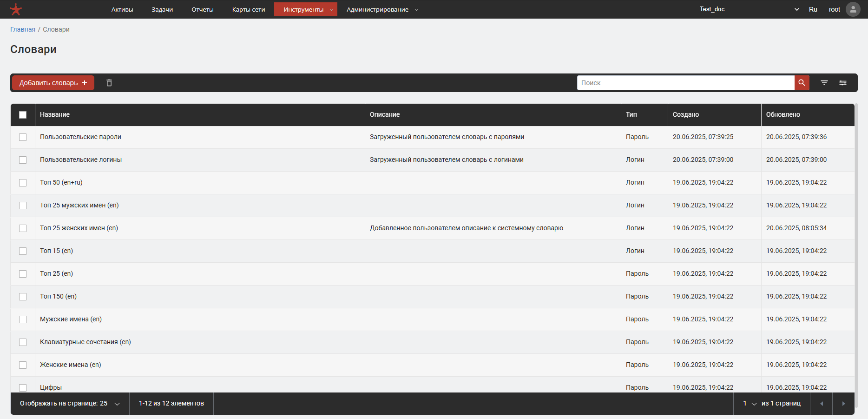Go to next page arrow
Viewport: 868px width, 419px height.
843,404
